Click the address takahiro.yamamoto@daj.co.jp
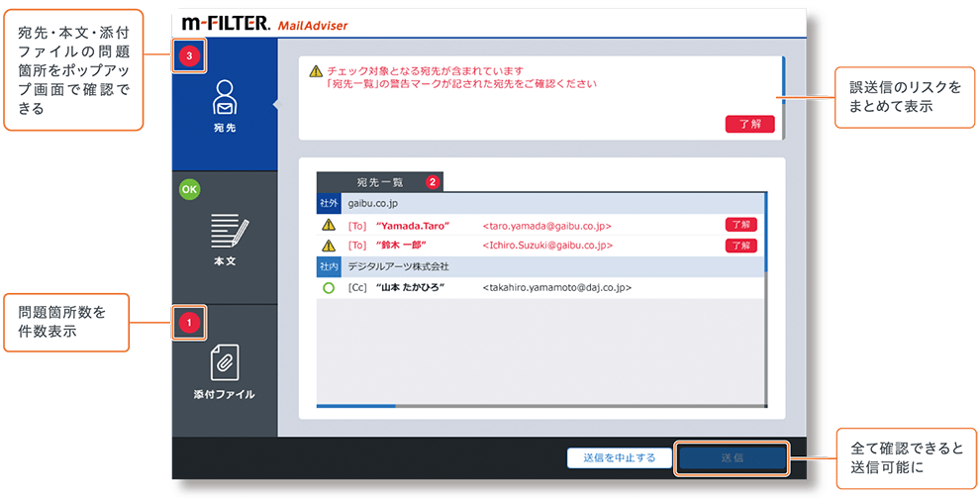Viewport: 980px width, 498px height. [x=557, y=288]
